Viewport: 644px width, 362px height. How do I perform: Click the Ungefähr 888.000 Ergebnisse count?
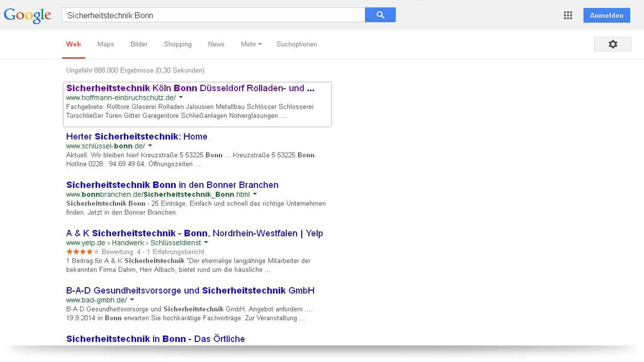[x=135, y=70]
